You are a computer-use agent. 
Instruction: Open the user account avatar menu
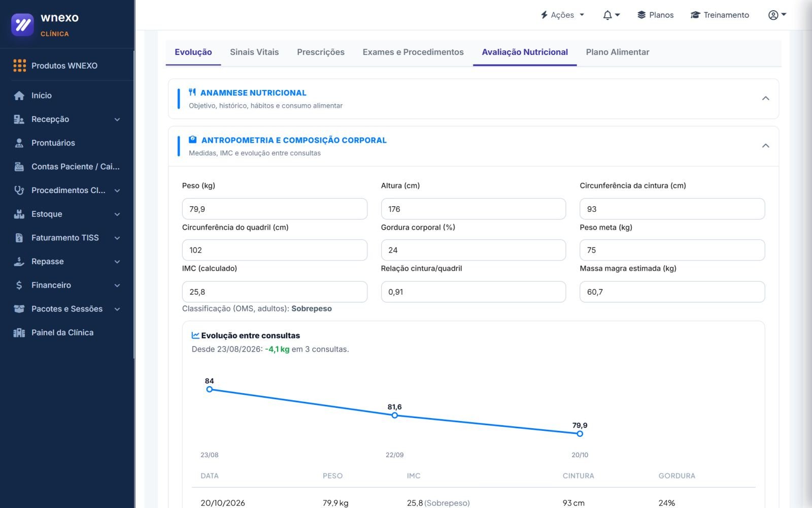pyautogui.click(x=777, y=15)
